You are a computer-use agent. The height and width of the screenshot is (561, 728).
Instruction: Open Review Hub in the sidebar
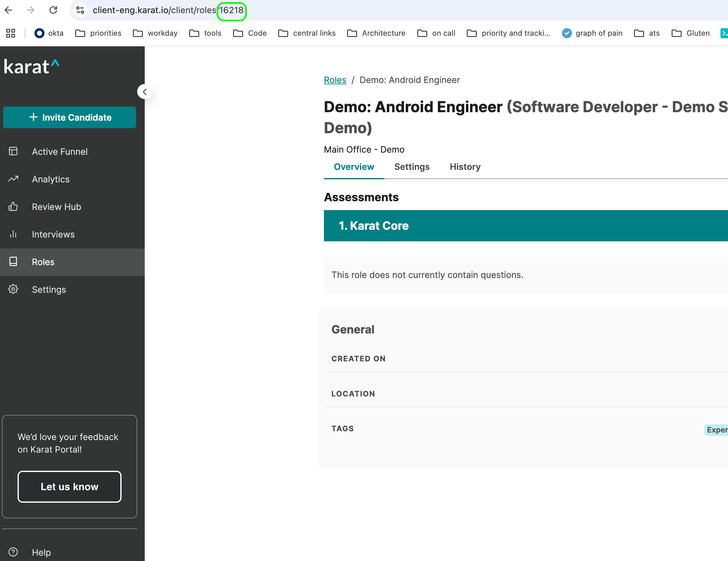tap(72, 207)
